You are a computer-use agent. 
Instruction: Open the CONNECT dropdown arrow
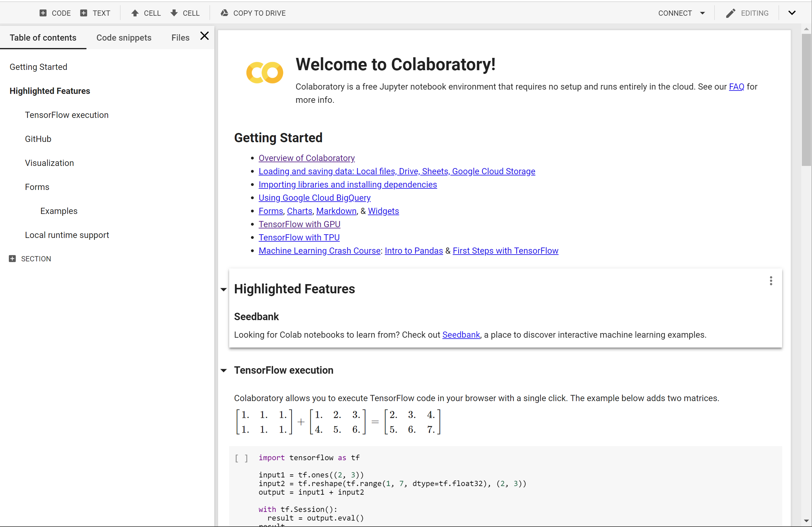point(703,13)
